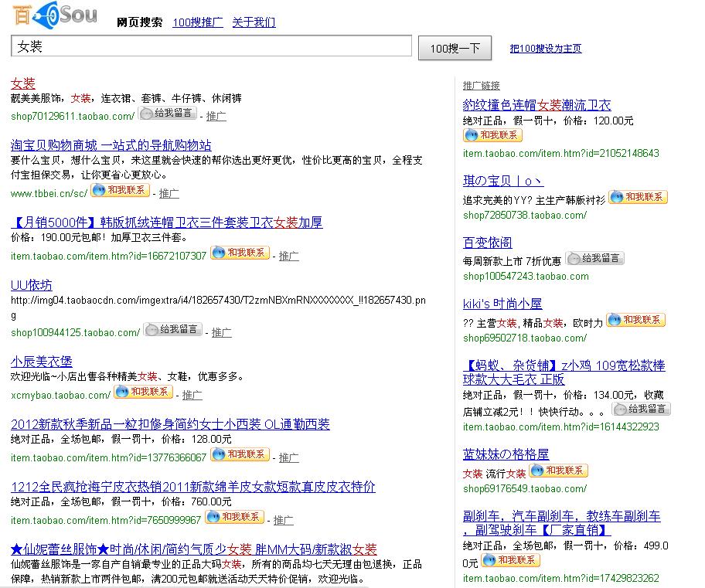Image resolution: width=705 pixels, height=588 pixels.
Task: Click into the search box containing 女装
Action: click(x=211, y=47)
